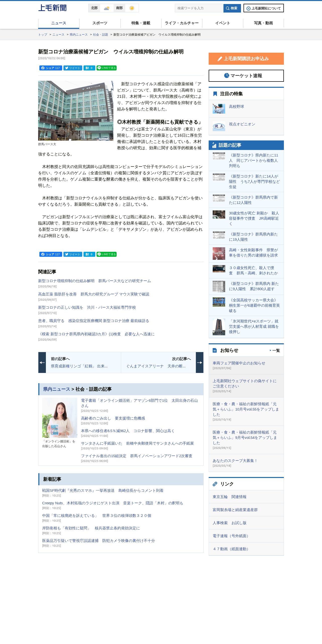
Task: Open 東京五輪 関連情報 link
Action: coord(229,497)
